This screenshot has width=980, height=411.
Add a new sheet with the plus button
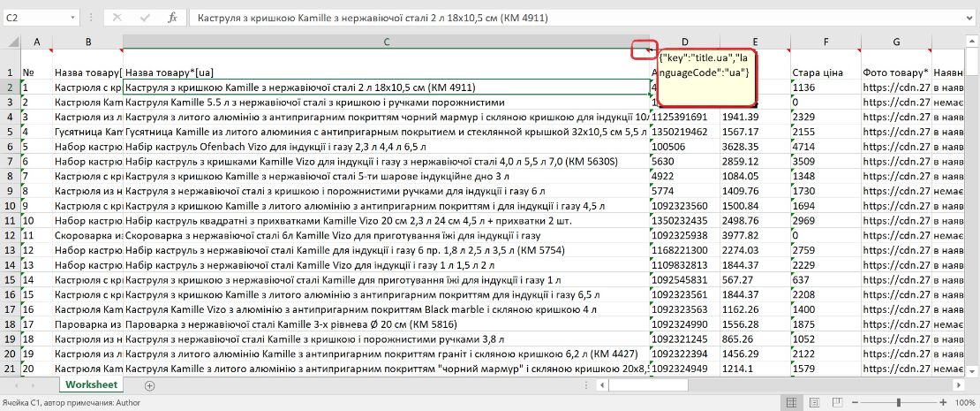(149, 385)
